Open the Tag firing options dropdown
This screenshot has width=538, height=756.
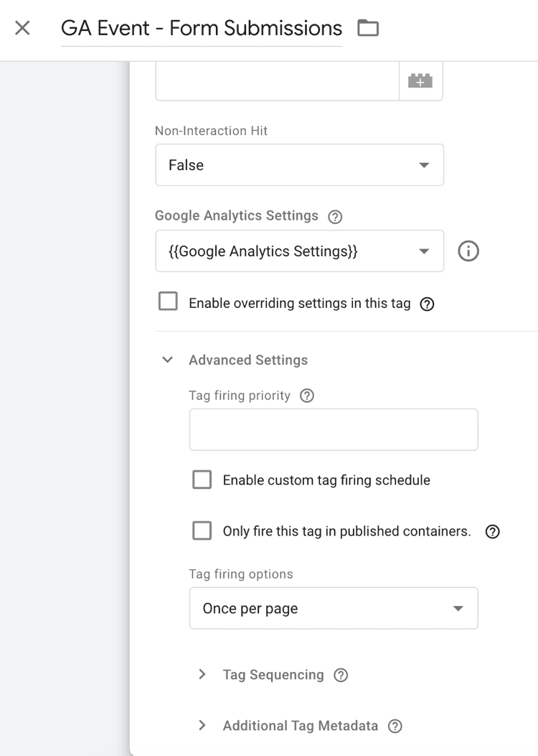[x=333, y=608]
